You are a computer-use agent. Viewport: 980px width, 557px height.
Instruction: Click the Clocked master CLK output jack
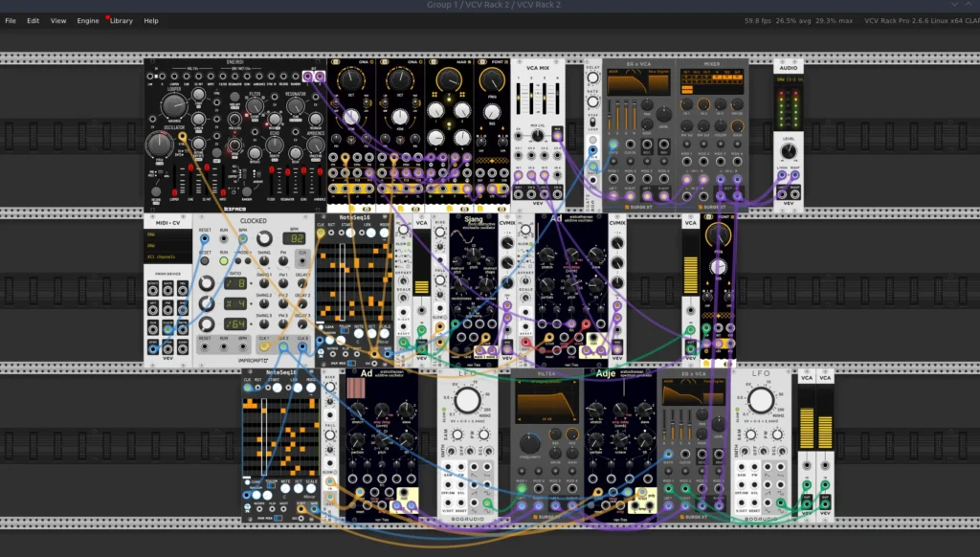click(x=303, y=260)
